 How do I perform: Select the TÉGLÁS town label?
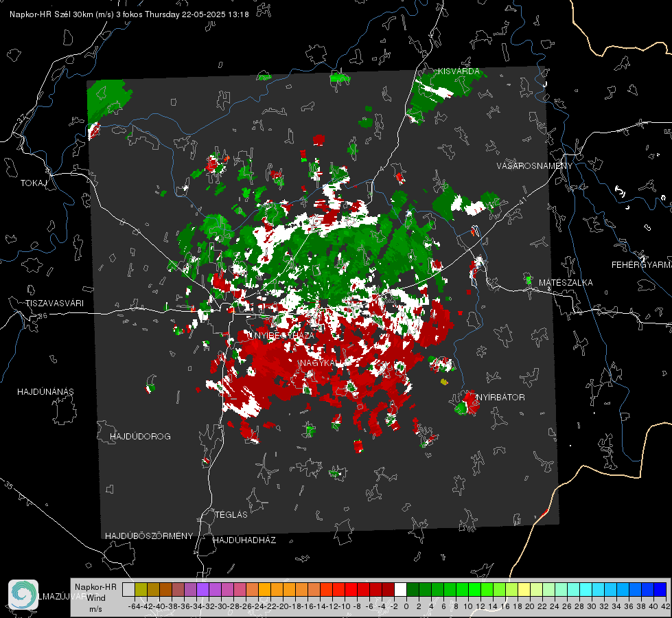coord(231,514)
